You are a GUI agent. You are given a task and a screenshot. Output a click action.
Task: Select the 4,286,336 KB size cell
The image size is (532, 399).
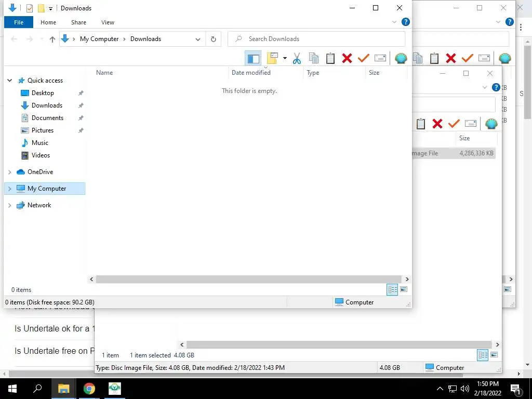[476, 153]
